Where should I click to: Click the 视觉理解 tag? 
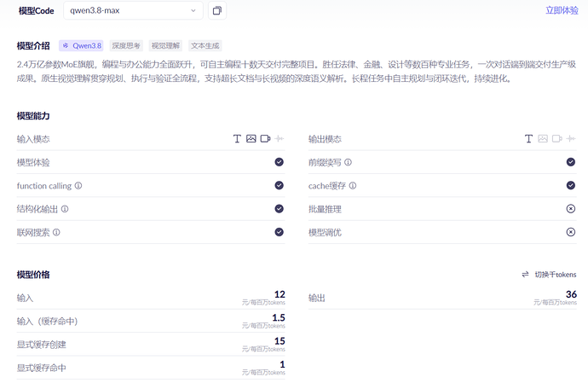point(165,46)
